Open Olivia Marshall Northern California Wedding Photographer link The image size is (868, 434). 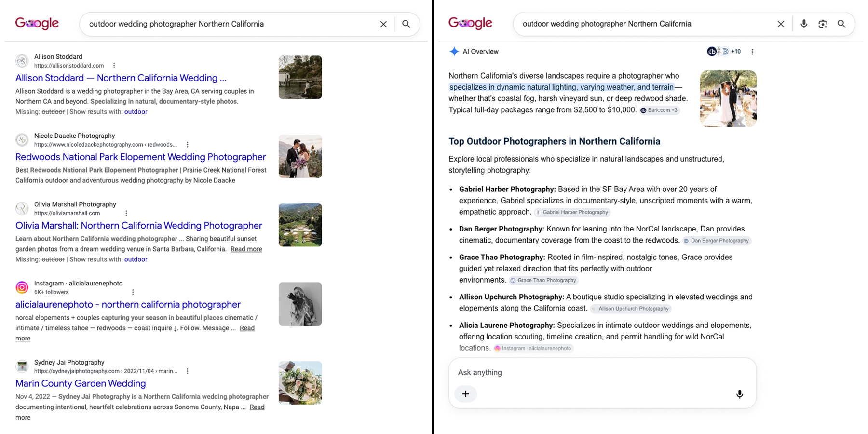(x=139, y=226)
